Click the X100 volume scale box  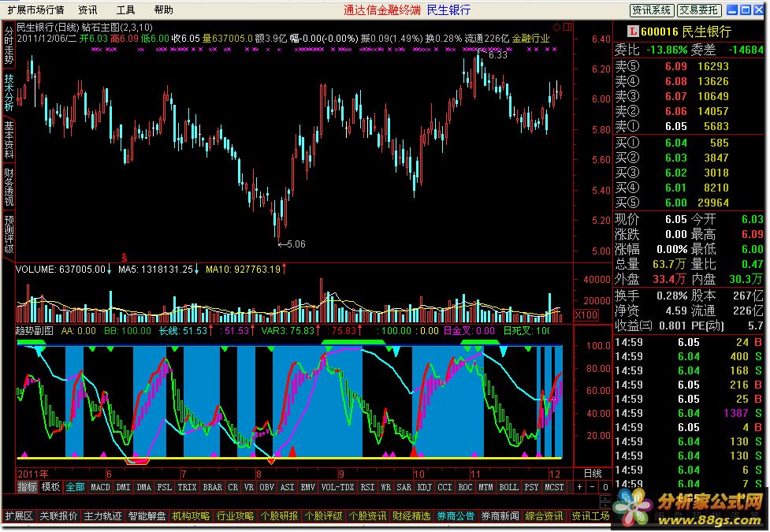pyautogui.click(x=586, y=315)
